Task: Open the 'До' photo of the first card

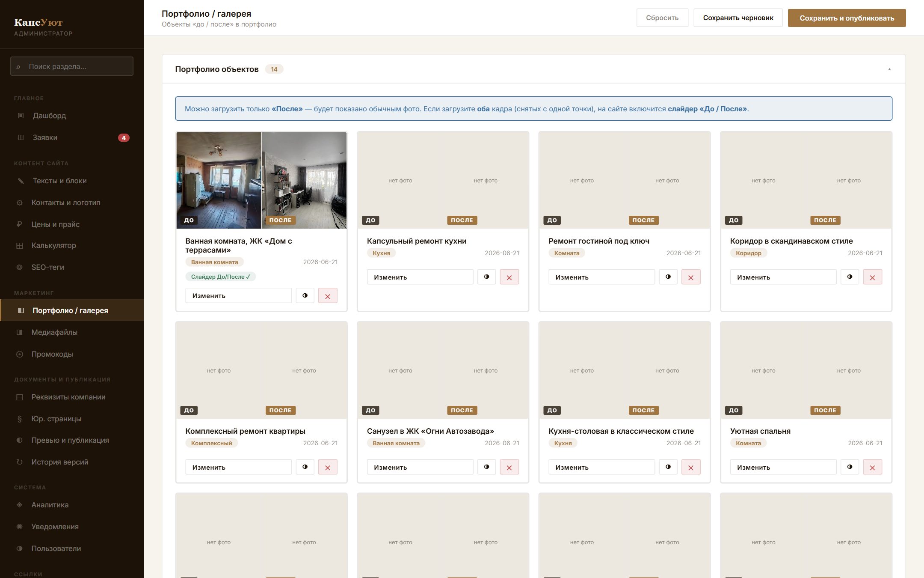Action: [x=219, y=180]
